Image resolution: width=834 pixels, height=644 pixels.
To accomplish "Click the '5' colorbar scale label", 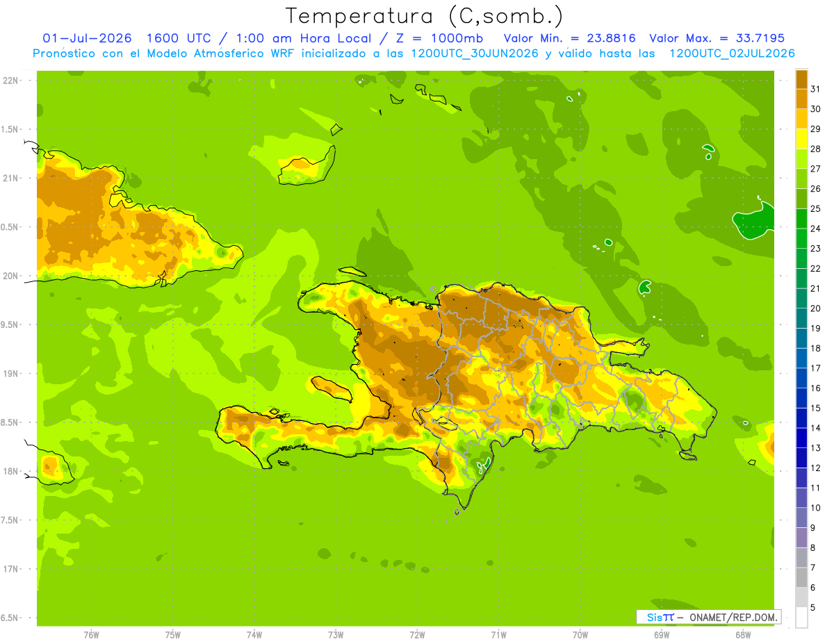I will (x=813, y=607).
